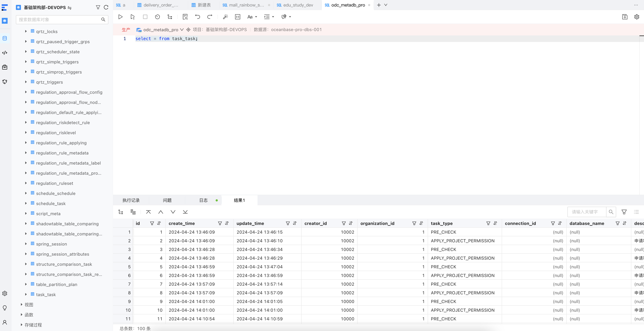
Task: Run the SQL script
Action: coord(120,17)
